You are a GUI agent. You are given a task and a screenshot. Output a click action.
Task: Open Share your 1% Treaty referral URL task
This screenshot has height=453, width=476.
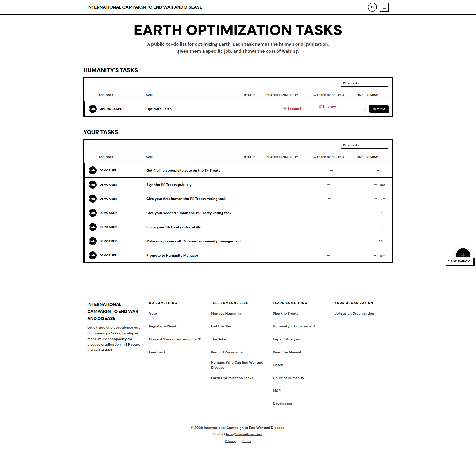[174, 227]
